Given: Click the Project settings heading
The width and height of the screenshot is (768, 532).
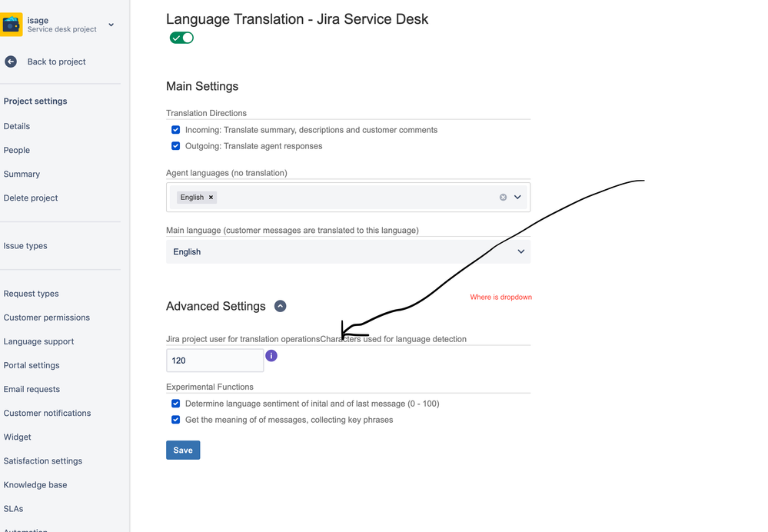Looking at the screenshot, I should tap(35, 101).
